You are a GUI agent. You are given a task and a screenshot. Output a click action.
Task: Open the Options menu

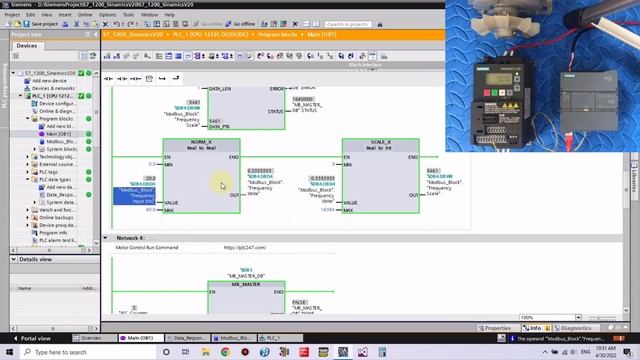pos(107,15)
